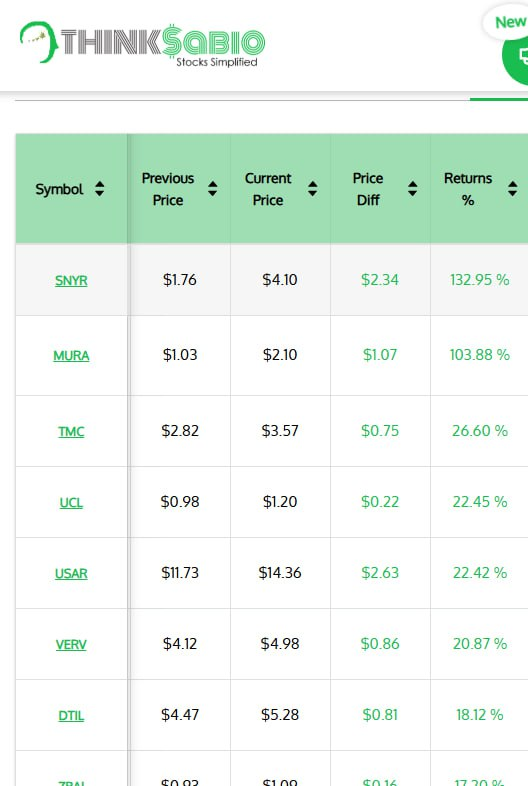Sort by Previous Price arrows icon
The width and height of the screenshot is (528, 786).
tap(212, 189)
